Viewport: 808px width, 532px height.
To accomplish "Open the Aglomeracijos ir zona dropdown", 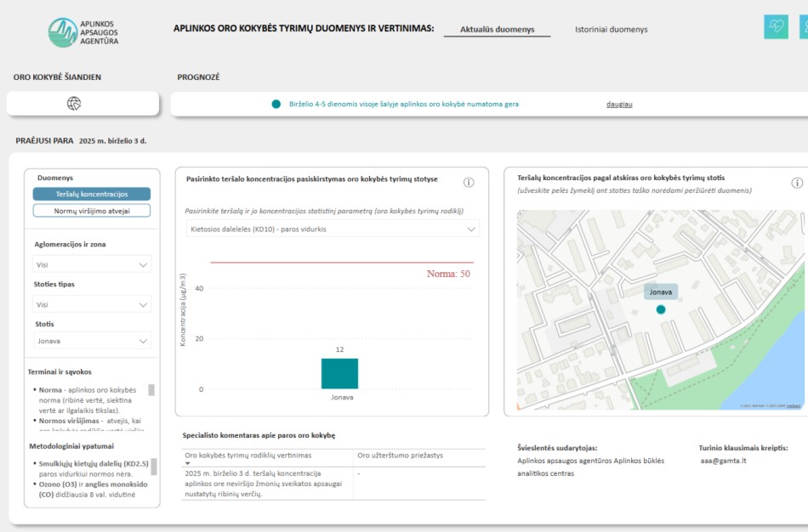I will pyautogui.click(x=92, y=264).
